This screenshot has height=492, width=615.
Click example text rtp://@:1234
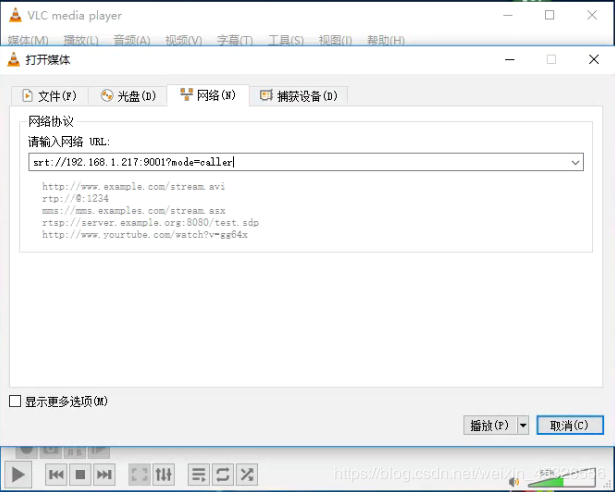pos(75,199)
